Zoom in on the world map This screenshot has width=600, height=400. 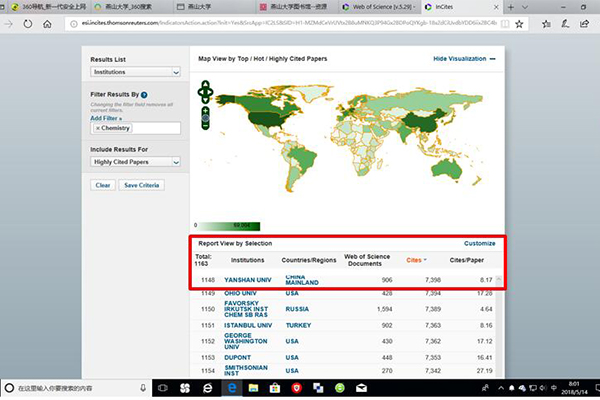pyautogui.click(x=207, y=110)
